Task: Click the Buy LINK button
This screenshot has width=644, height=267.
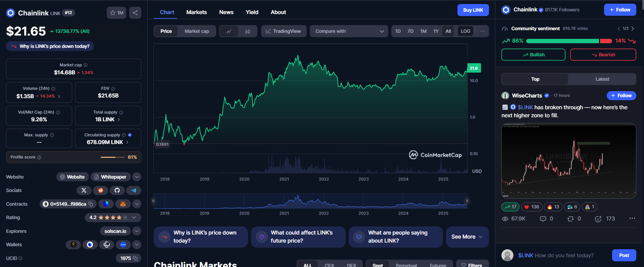Action: coord(473,10)
